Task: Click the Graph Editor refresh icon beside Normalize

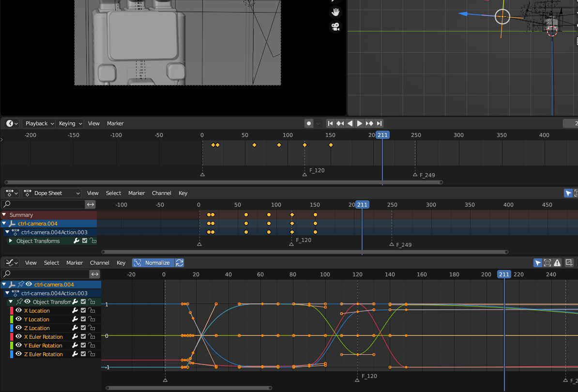Action: tap(180, 263)
